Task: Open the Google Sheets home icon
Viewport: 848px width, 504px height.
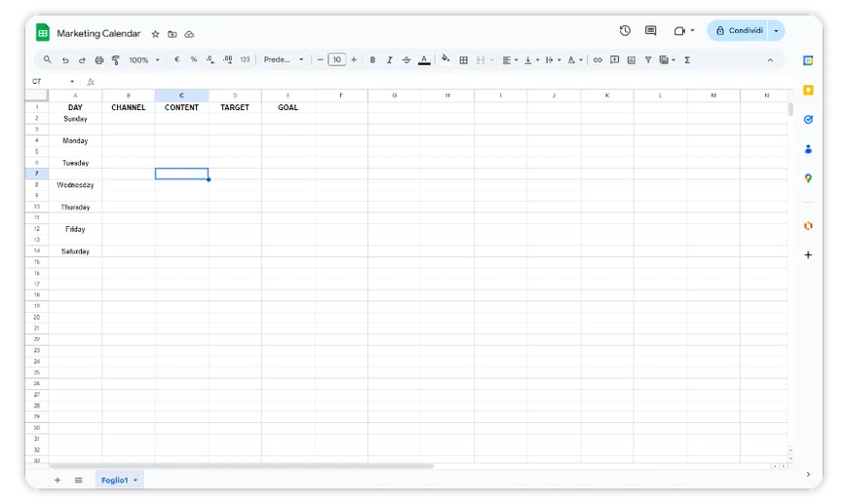Action: [x=43, y=32]
